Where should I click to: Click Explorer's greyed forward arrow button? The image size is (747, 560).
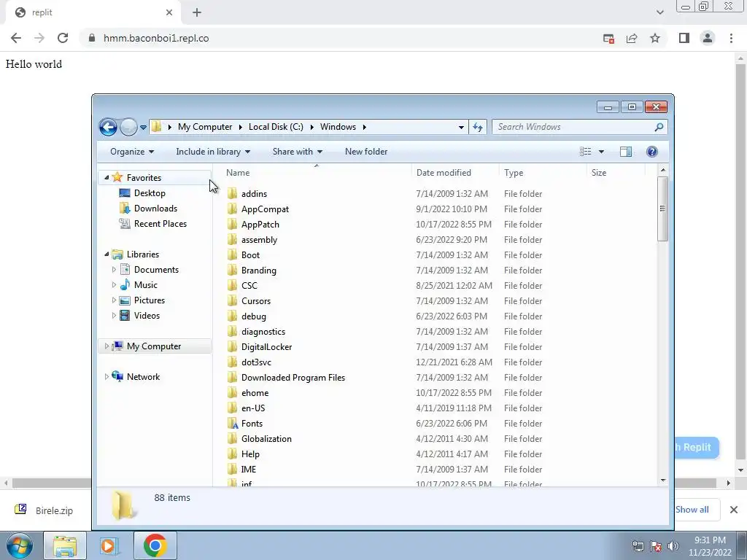pyautogui.click(x=128, y=127)
